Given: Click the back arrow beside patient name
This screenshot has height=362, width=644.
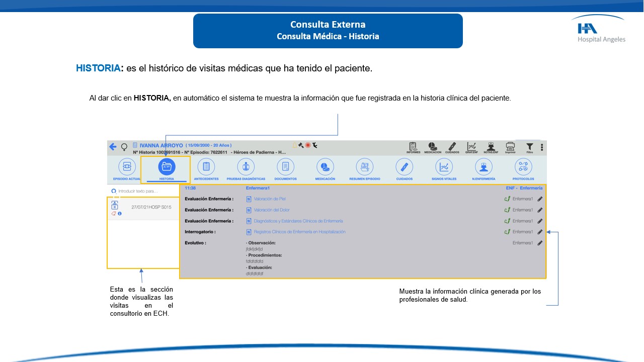Looking at the screenshot, I should 113,147.
